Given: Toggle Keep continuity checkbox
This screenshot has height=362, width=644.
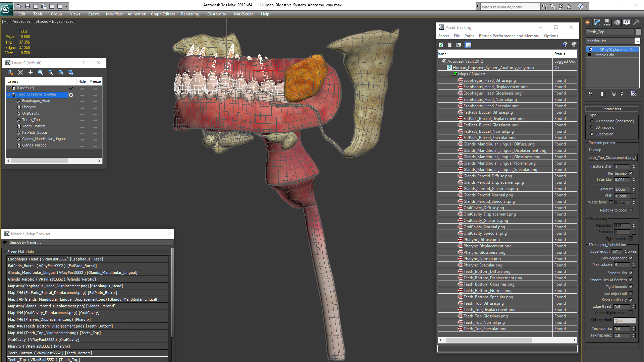Looking at the screenshot, I should tap(631, 300).
